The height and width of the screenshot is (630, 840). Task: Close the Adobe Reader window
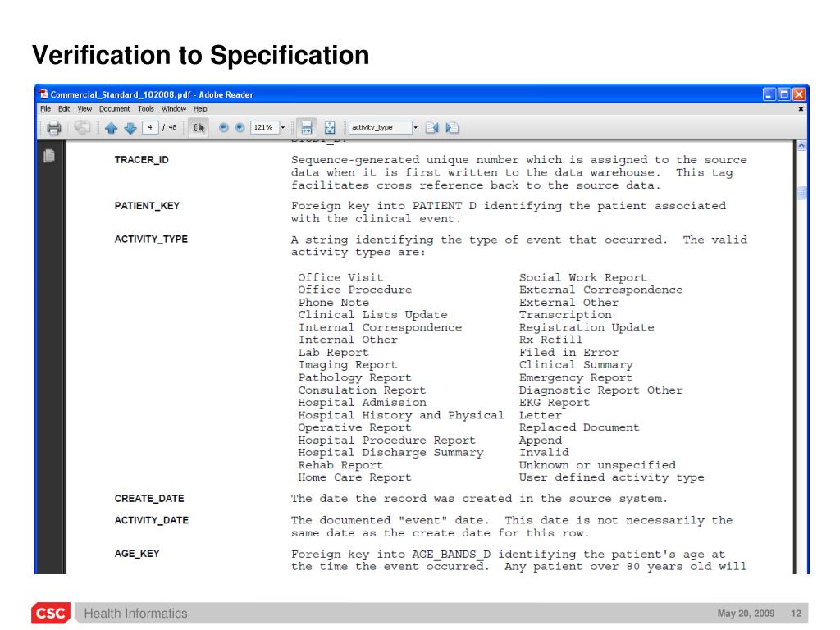tap(799, 94)
